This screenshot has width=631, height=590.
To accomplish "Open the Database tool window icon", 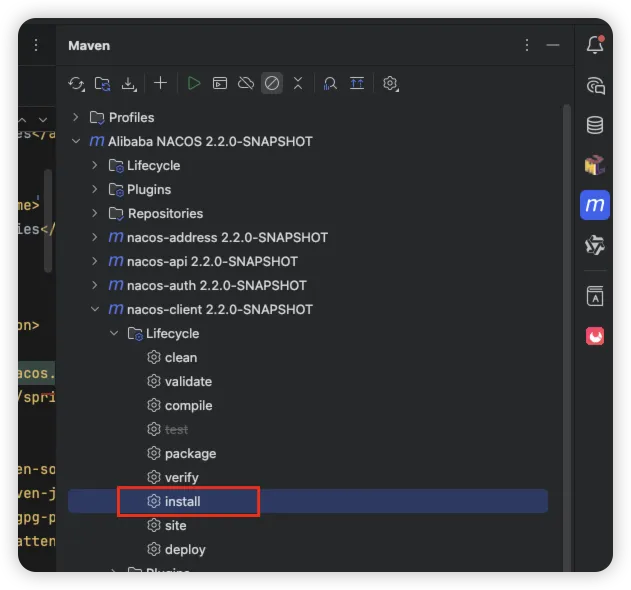I will (595, 125).
